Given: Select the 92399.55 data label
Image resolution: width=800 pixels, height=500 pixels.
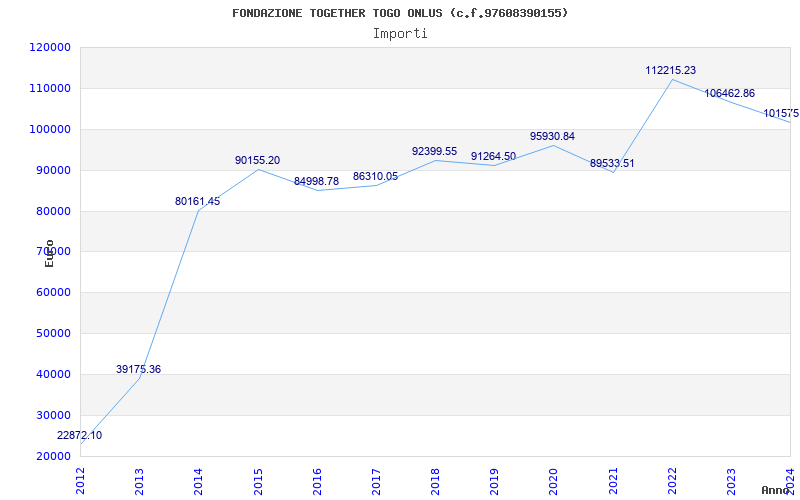Looking at the screenshot, I should pos(435,152).
